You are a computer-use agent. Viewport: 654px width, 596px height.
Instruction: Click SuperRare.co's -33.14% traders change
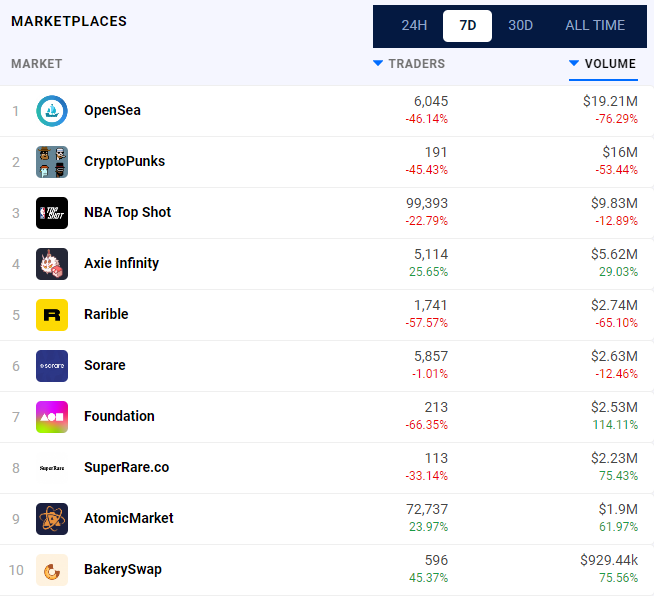[x=427, y=476]
